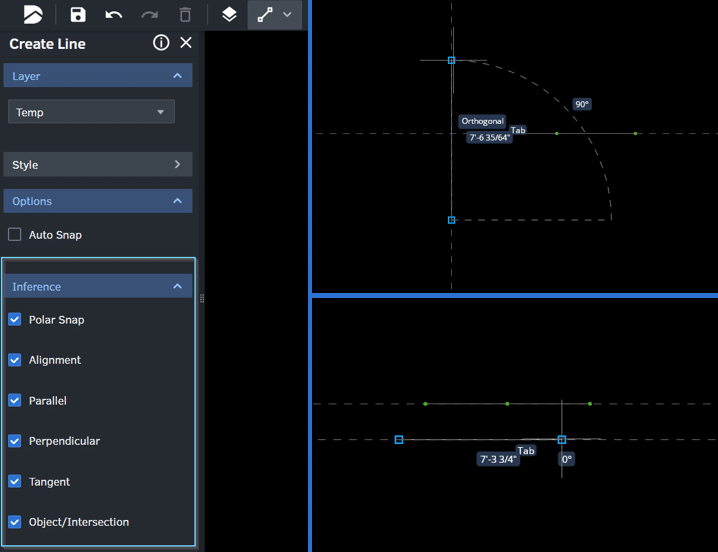Screen dimensions: 718x552
Task: Click the trash delete icon
Action: (185, 15)
